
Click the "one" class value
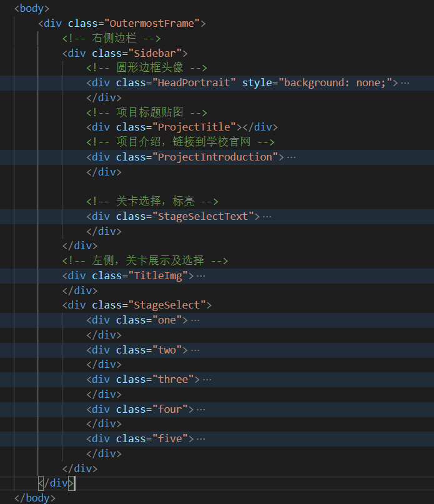(167, 320)
